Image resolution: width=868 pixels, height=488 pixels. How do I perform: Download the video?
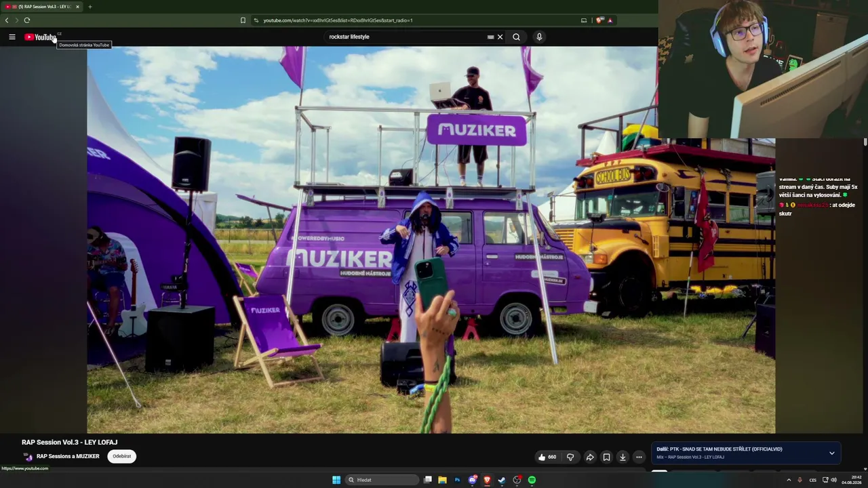623,457
